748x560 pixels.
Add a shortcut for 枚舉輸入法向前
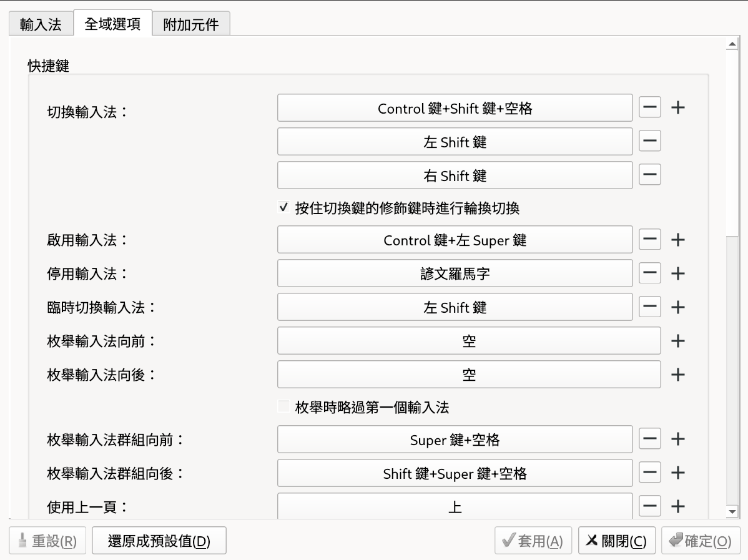click(677, 341)
